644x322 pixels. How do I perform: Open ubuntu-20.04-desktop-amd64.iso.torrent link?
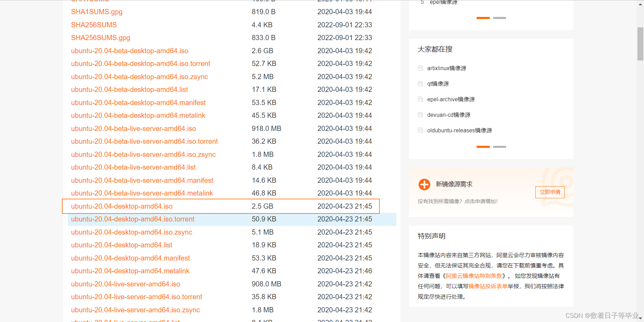tap(133, 219)
